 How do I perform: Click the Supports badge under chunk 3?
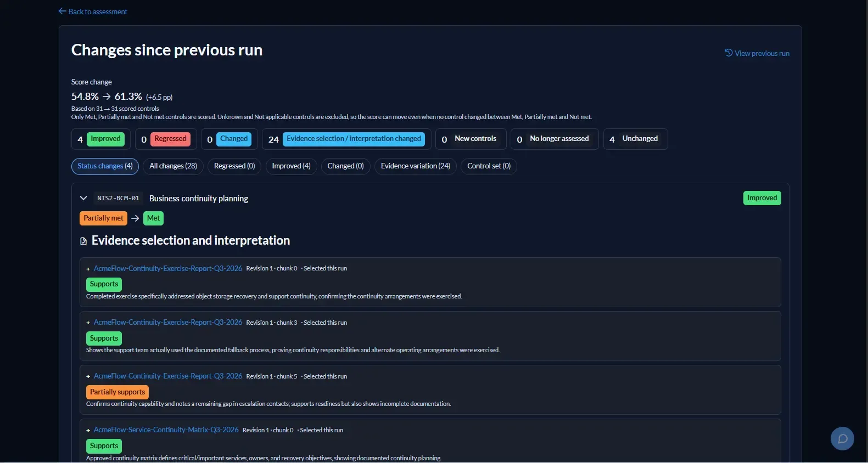[x=104, y=338]
